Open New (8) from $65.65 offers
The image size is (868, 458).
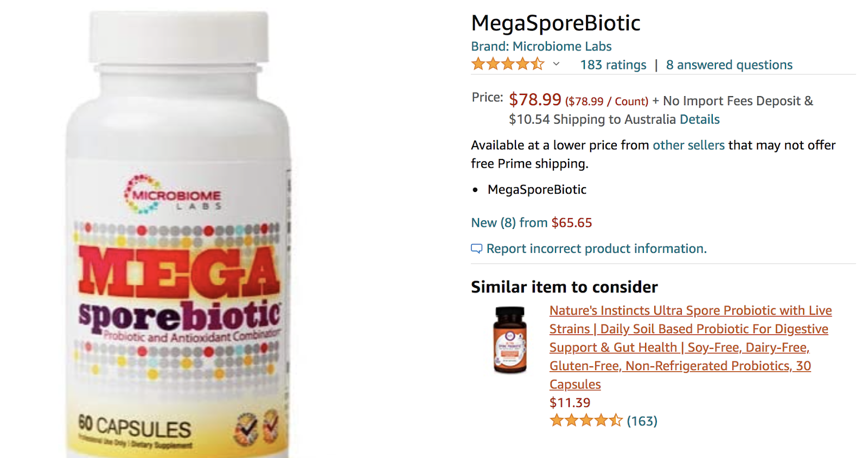(x=532, y=222)
